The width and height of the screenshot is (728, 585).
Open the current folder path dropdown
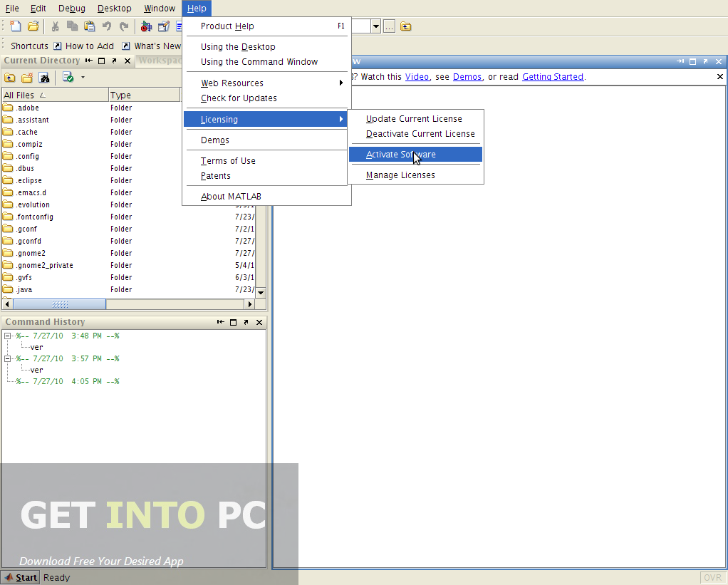376,26
